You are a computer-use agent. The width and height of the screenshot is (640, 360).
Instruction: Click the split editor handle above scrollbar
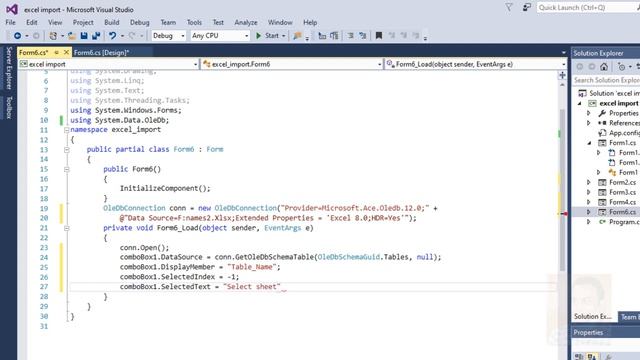click(x=562, y=76)
